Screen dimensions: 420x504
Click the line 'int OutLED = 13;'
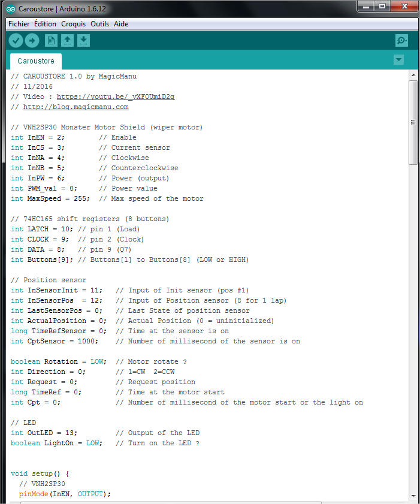pos(44,433)
